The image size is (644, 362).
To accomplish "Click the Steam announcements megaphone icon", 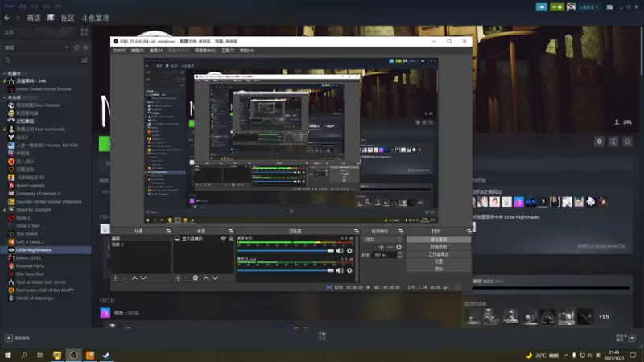I will (541, 7).
